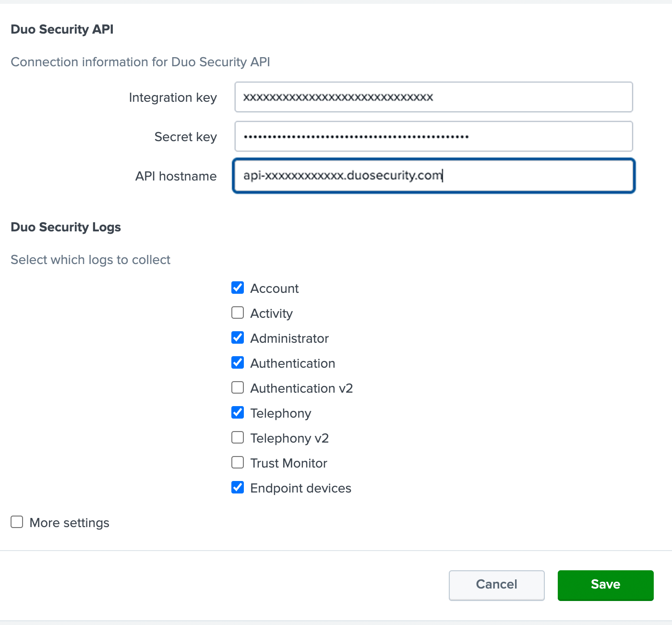Disable Endpoint devices logging
Screen dimensions: 672x625
[x=238, y=487]
